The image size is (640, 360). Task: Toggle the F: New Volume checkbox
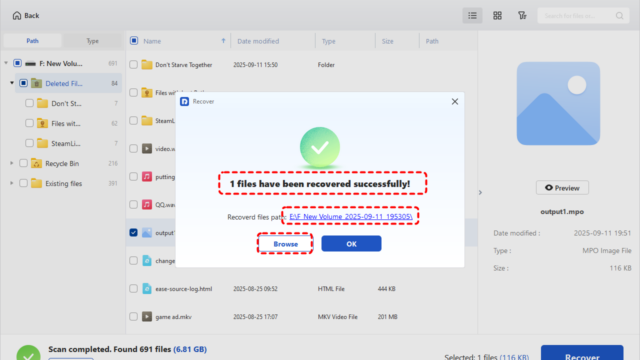(17, 63)
